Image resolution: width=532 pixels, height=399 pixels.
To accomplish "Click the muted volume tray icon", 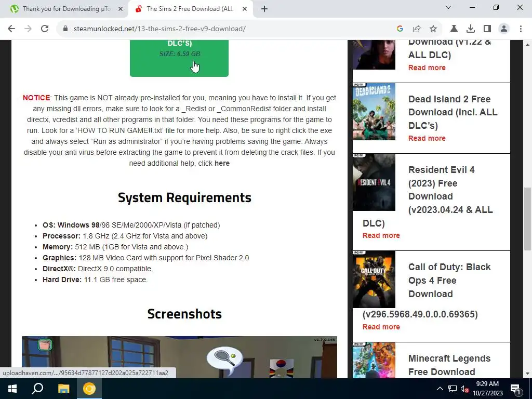I will pyautogui.click(x=464, y=389).
